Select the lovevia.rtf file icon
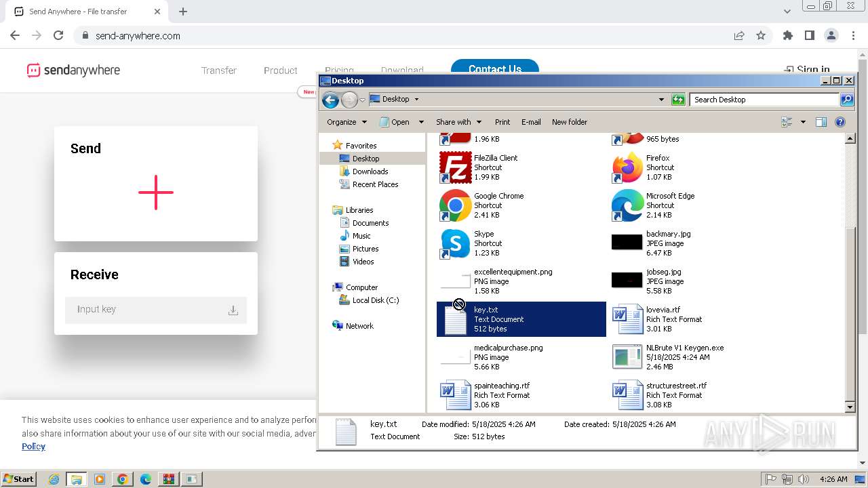Screen dimensions: 868x488 [627, 319]
